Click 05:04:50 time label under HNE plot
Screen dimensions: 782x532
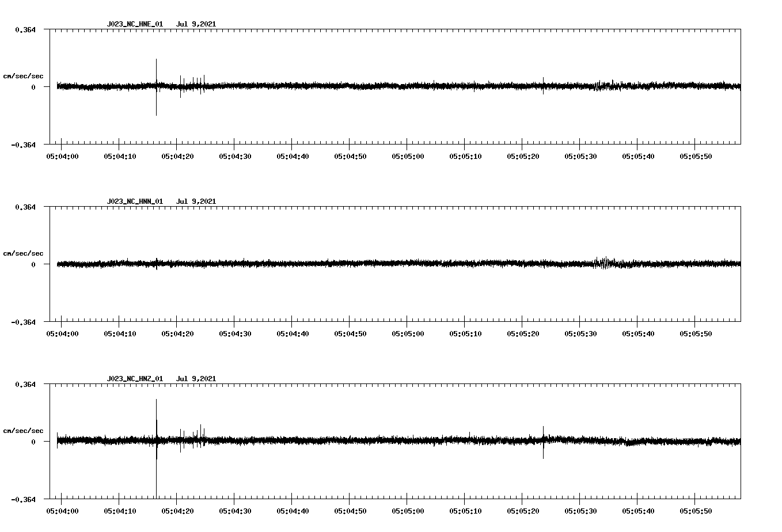point(350,157)
